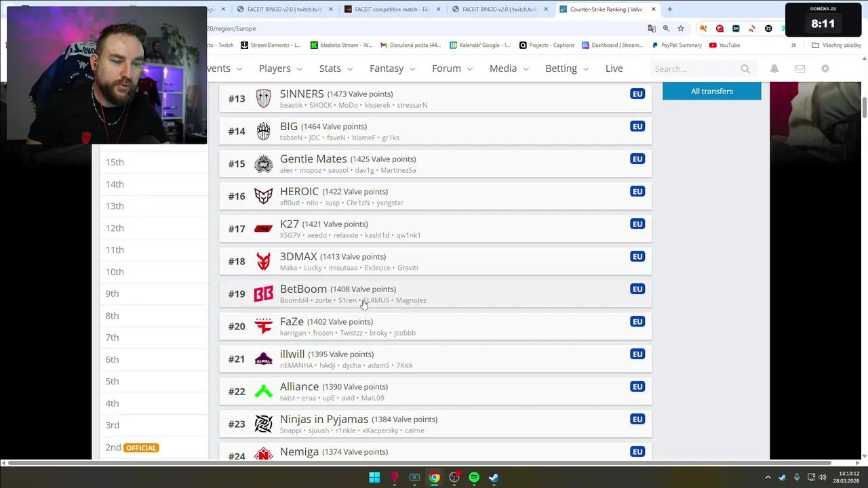Open the Všechny záložky bookmarks folder

tap(837, 45)
